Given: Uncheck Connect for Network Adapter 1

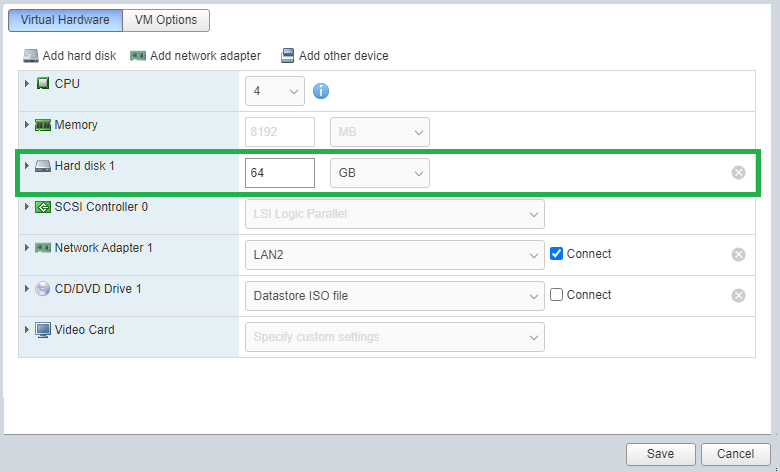Looking at the screenshot, I should [556, 254].
